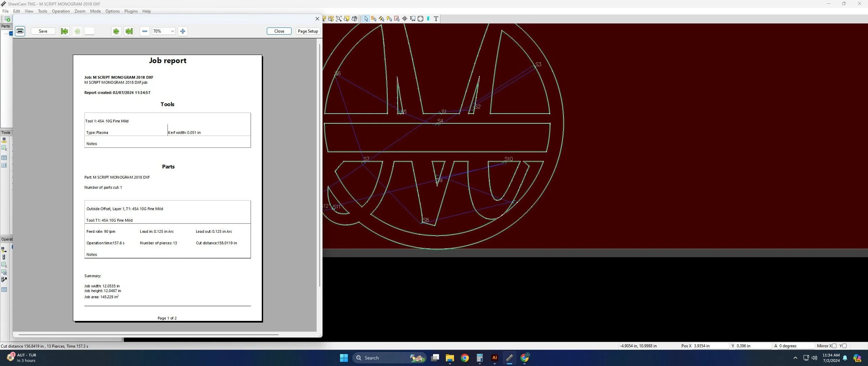Open the Plugins menu
The image size is (868, 366).
pos(131,11)
